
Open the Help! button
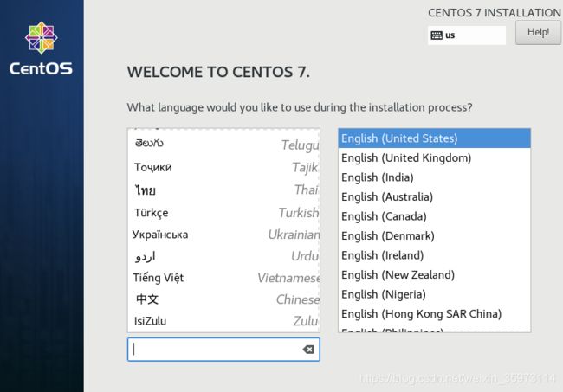(538, 32)
